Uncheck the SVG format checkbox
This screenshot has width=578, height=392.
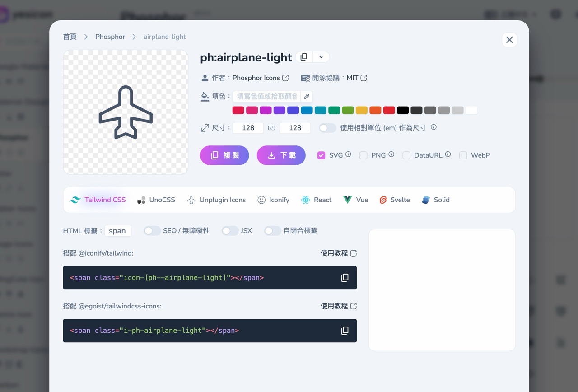click(x=321, y=155)
